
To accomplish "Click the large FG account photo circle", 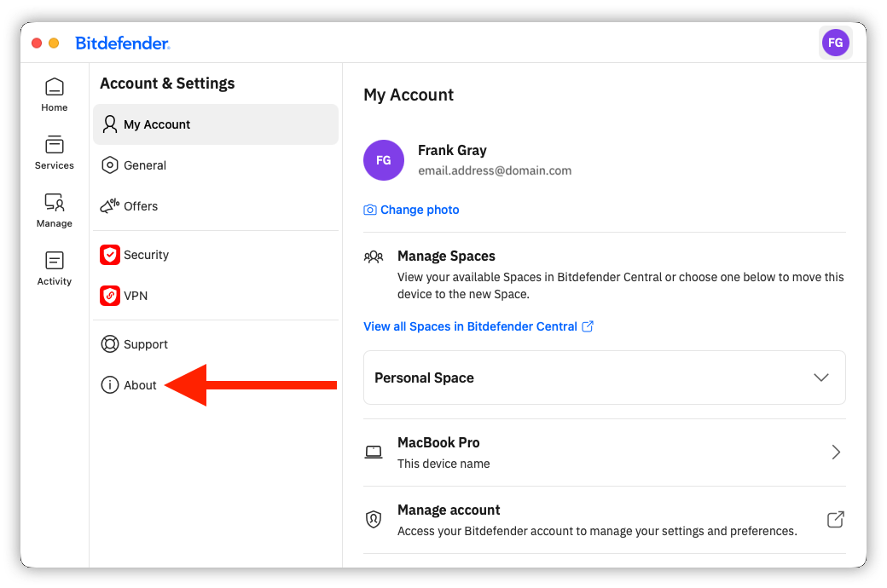I will click(x=384, y=160).
